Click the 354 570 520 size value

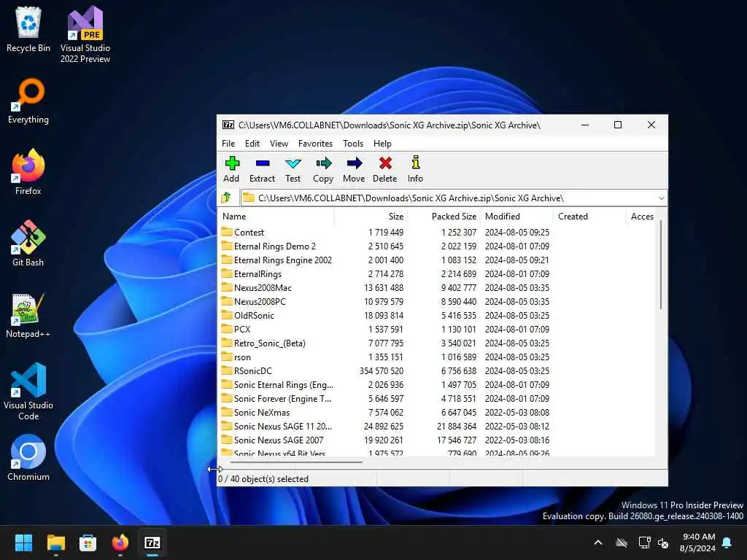coord(382,371)
